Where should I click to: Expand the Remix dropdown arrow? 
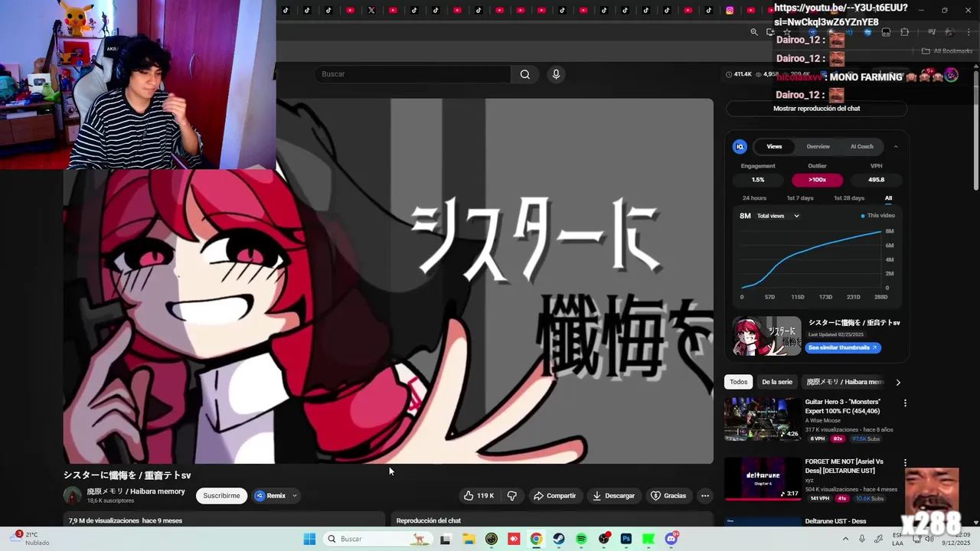coord(295,496)
